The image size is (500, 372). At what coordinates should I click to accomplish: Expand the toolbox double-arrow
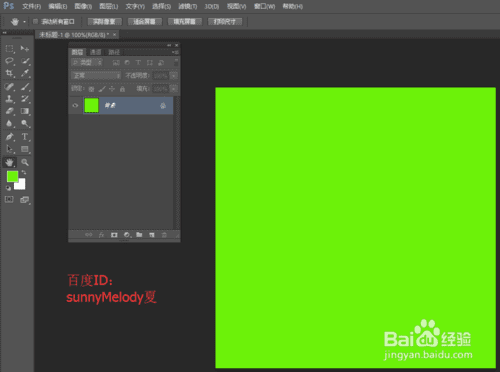click(x=5, y=33)
